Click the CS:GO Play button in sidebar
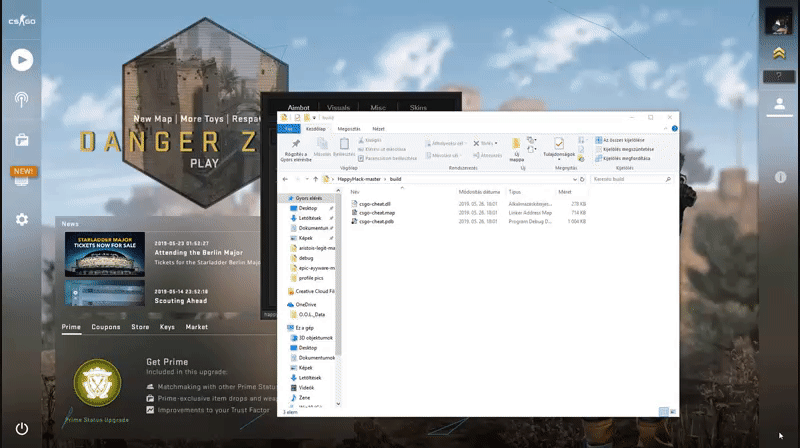Image resolution: width=800 pixels, height=448 pixels. (22, 60)
